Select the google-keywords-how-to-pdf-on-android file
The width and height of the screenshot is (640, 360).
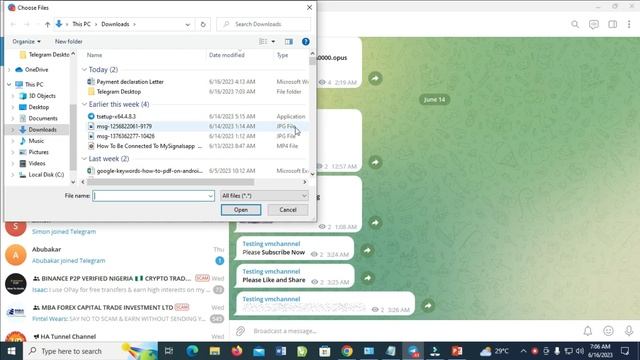pos(145,171)
